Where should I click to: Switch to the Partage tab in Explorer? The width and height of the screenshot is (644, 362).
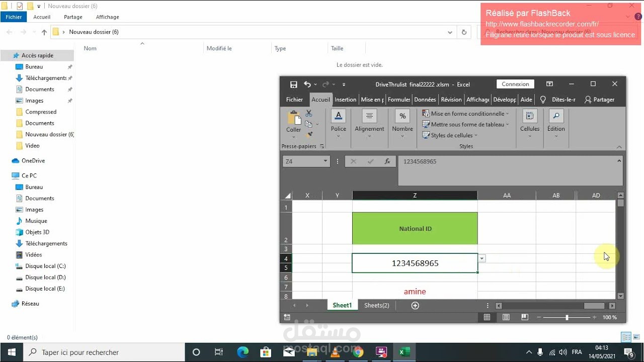pyautogui.click(x=73, y=17)
